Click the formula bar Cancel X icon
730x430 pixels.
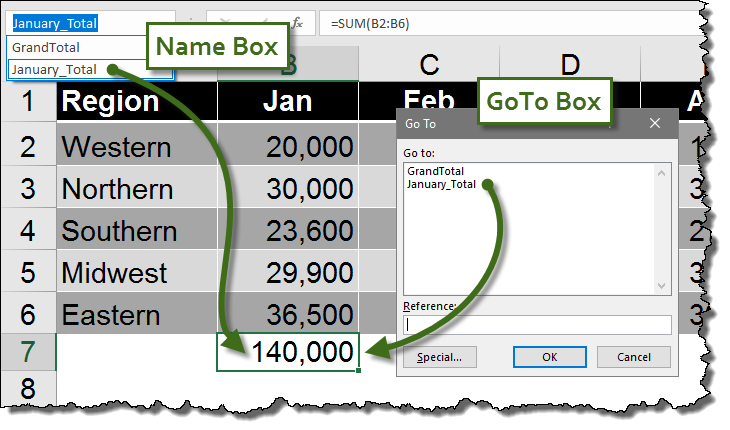(x=226, y=22)
